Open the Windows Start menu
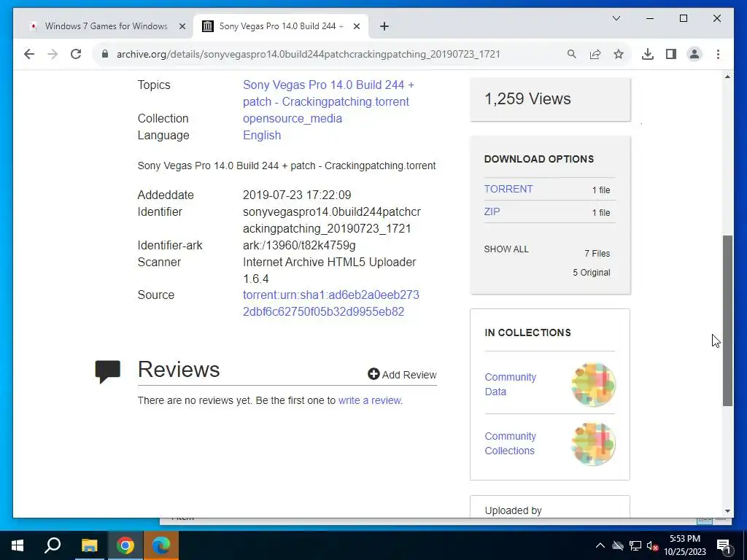The height and width of the screenshot is (560, 747). coord(18,545)
